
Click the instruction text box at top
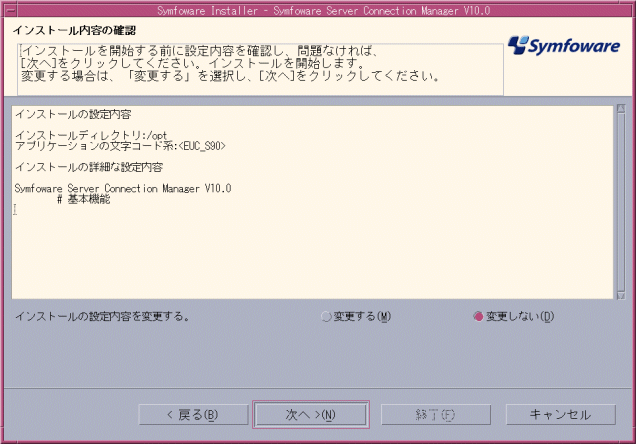click(x=260, y=69)
